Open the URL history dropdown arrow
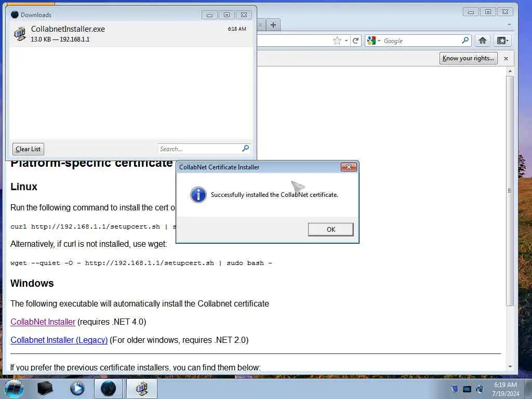 346,41
